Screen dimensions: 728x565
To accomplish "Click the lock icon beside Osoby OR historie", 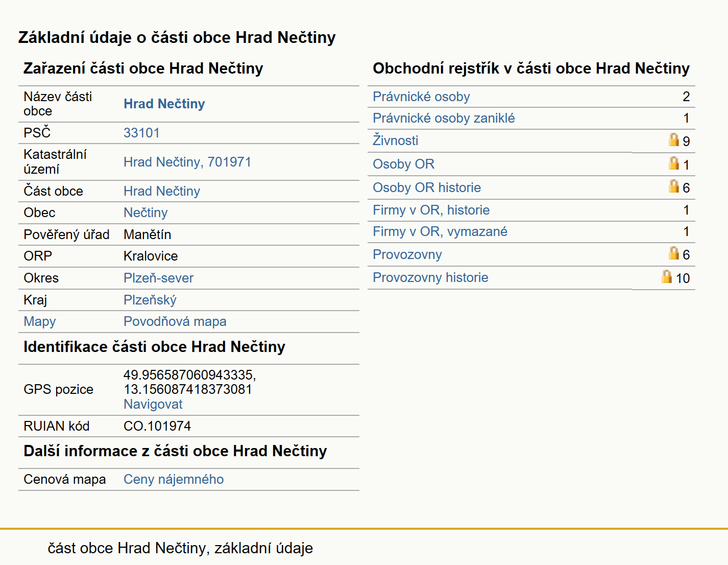I will (673, 186).
